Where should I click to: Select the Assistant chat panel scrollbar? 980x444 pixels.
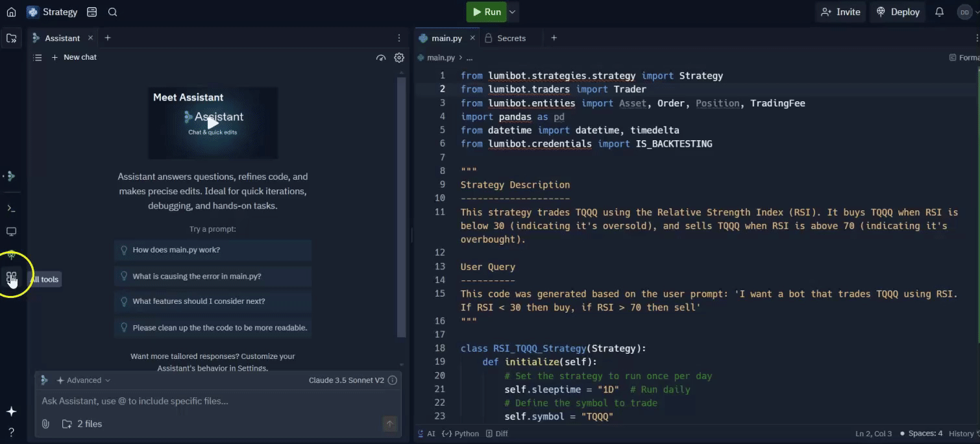click(x=401, y=208)
